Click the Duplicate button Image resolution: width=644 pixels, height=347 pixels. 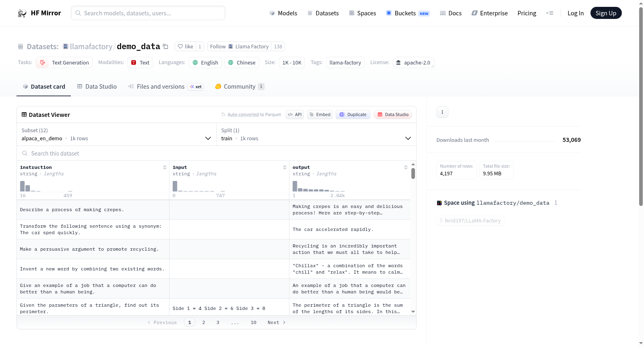tap(353, 114)
